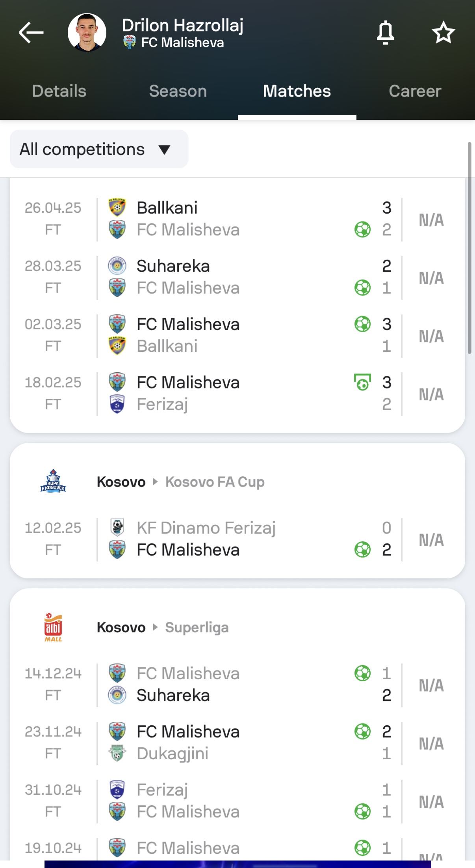This screenshot has width=475, height=868.
Task: Click the Kosovo FA Cup trophy logo
Action: [53, 481]
